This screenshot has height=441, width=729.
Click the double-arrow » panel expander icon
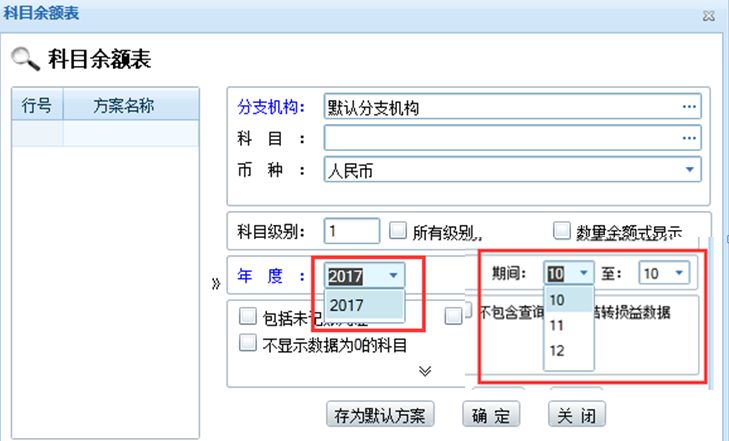pyautogui.click(x=217, y=283)
